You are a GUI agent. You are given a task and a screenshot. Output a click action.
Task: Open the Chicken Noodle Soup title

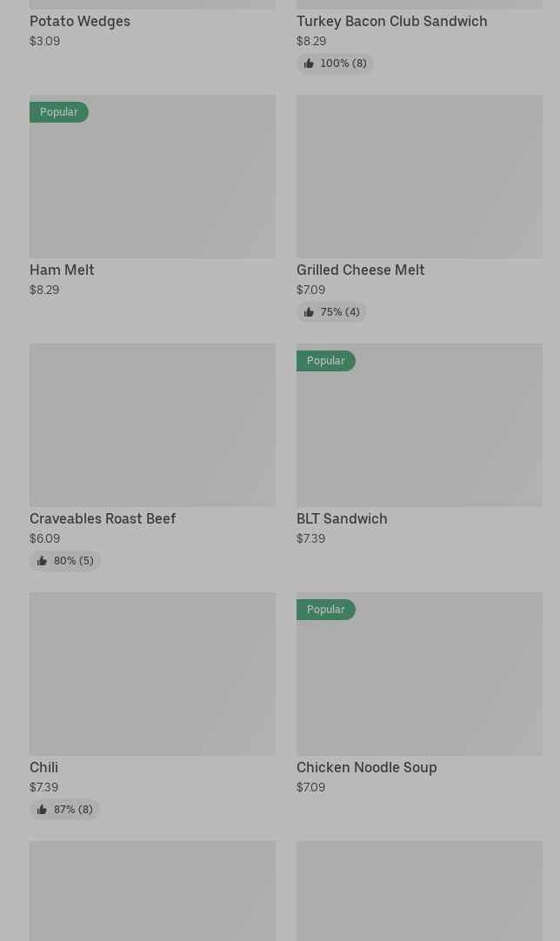click(x=367, y=767)
